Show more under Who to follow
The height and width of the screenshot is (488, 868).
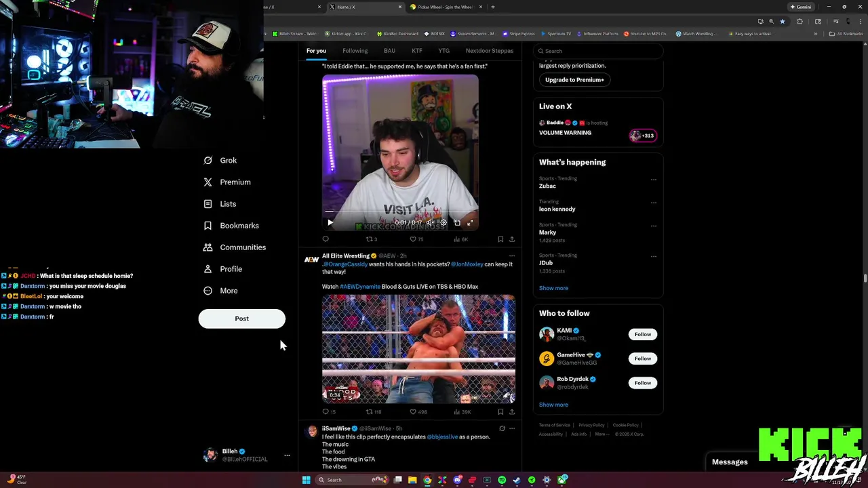pyautogui.click(x=553, y=405)
